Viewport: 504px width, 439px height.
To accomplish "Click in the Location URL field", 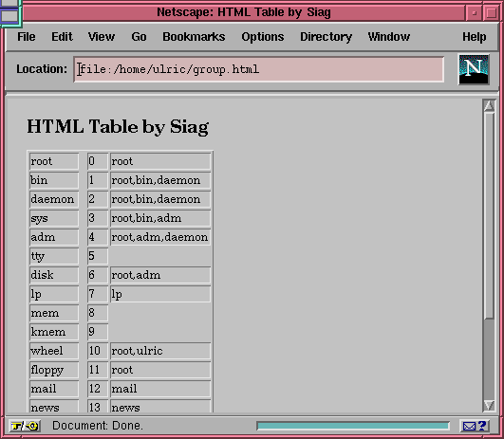I will 259,69.
